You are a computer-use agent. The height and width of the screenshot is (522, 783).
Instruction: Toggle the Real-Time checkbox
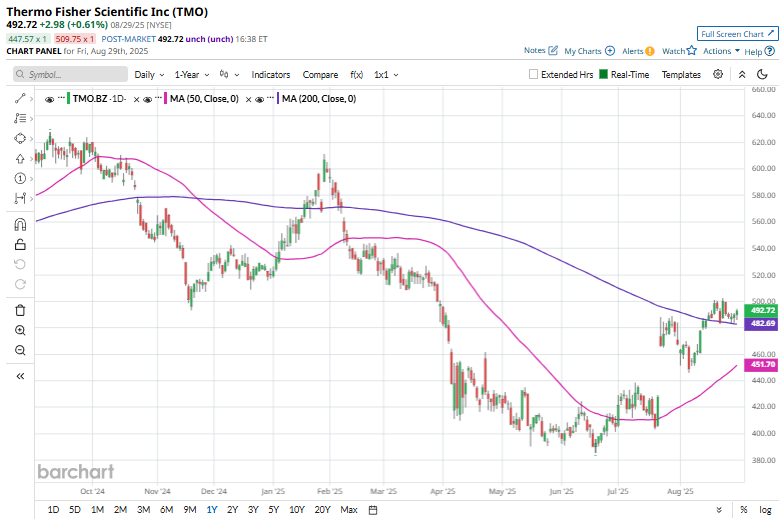click(603, 74)
